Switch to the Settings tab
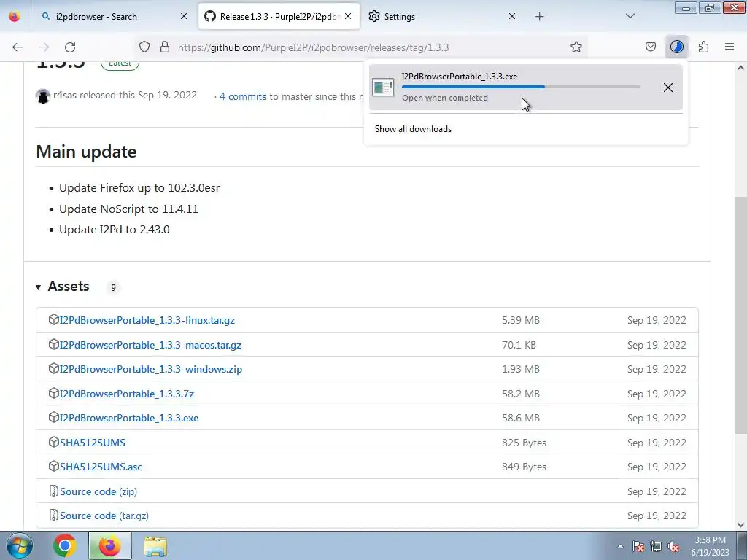Screen dimensions: 747x560 [442, 17]
